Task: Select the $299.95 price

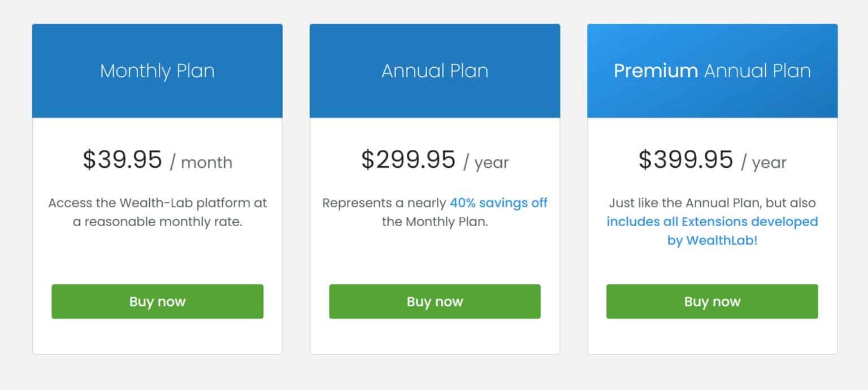Action: pos(408,160)
